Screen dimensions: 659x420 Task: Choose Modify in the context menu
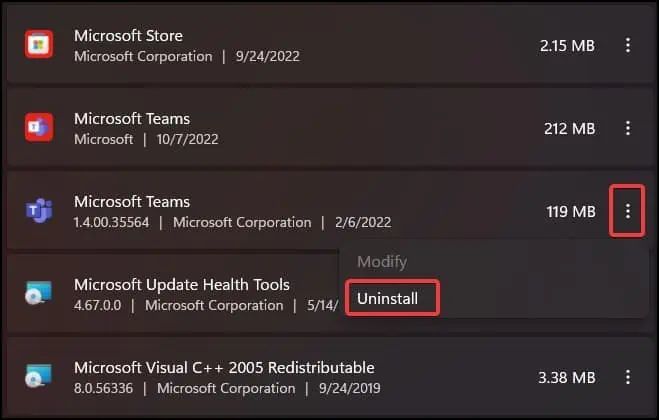click(x=381, y=261)
